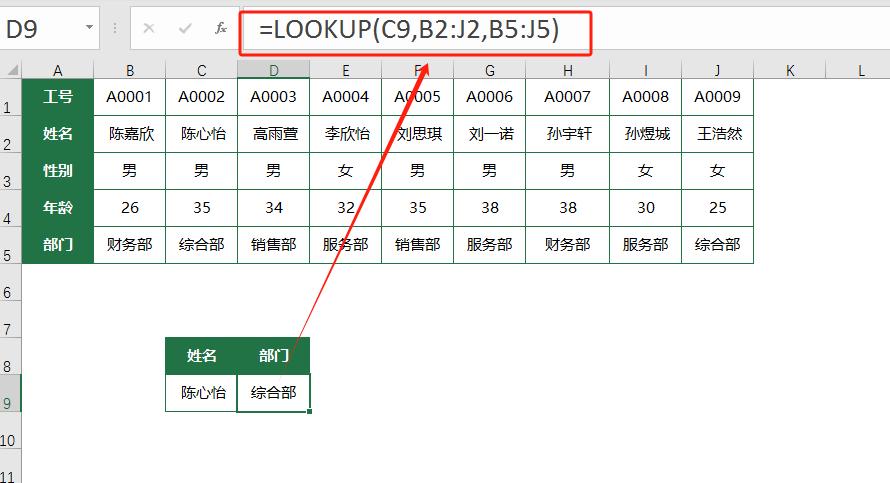This screenshot has height=483, width=890.
Task: Select column K header
Action: [790, 70]
